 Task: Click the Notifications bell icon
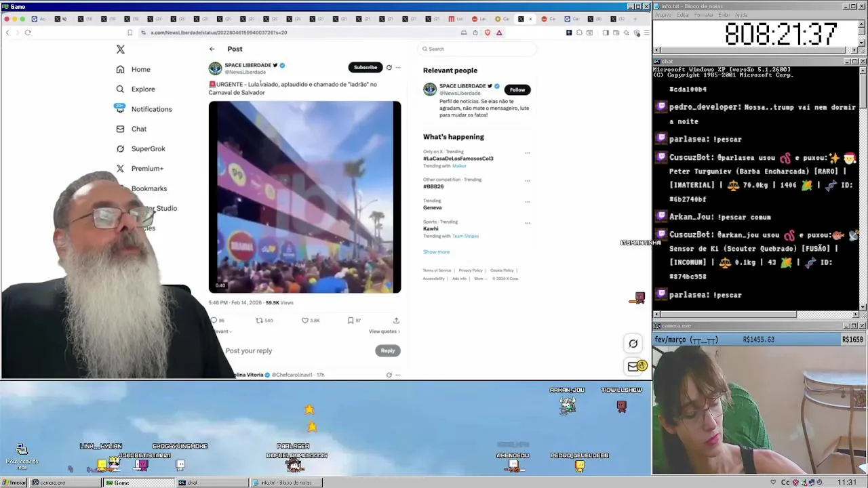[x=120, y=109]
